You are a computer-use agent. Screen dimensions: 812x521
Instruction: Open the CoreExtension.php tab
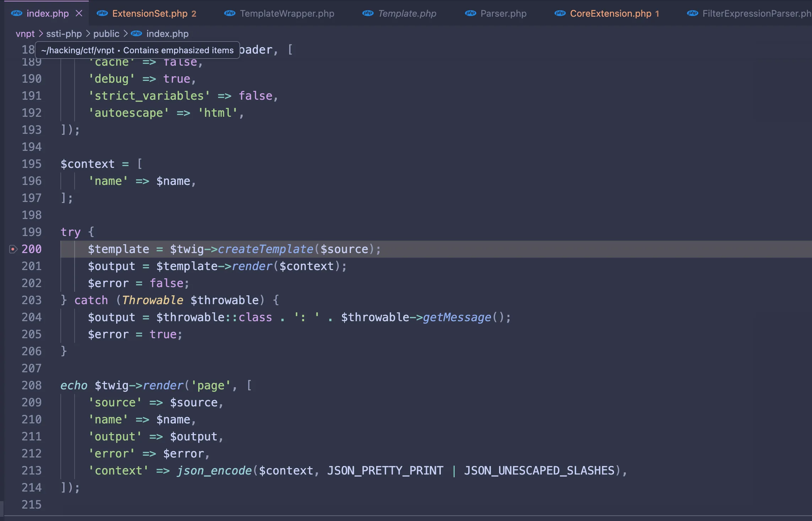pyautogui.click(x=611, y=13)
